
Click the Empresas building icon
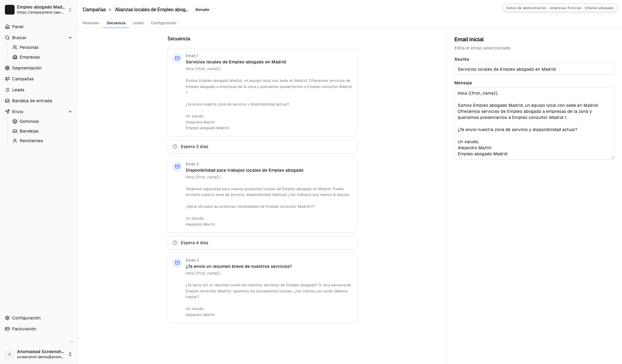point(15,57)
